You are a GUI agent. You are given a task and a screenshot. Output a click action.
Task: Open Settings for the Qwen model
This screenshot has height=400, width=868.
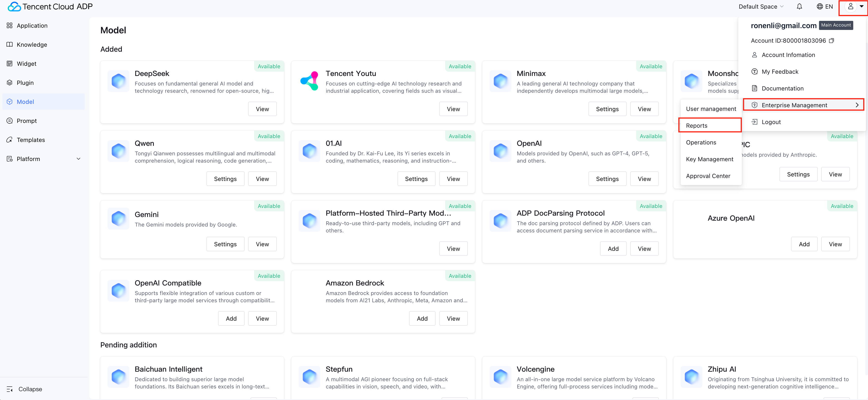225,179
